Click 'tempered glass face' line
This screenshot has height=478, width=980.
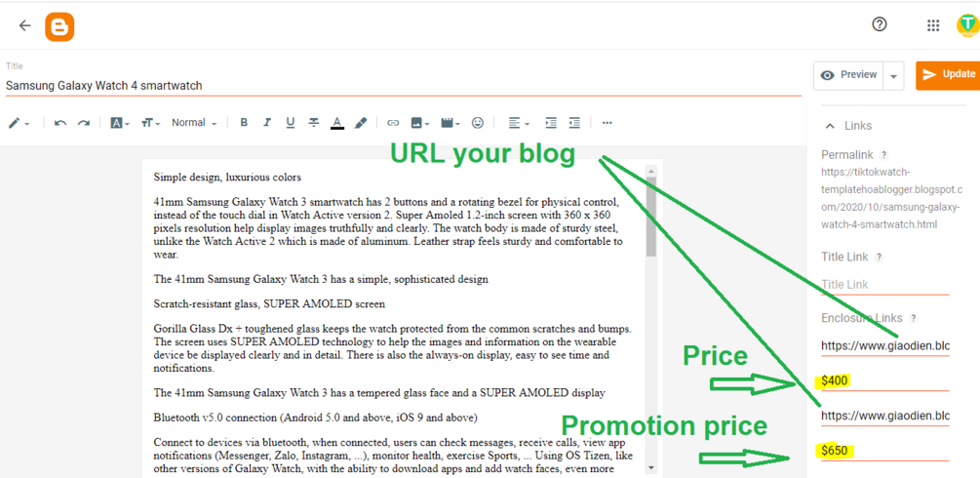379,393
